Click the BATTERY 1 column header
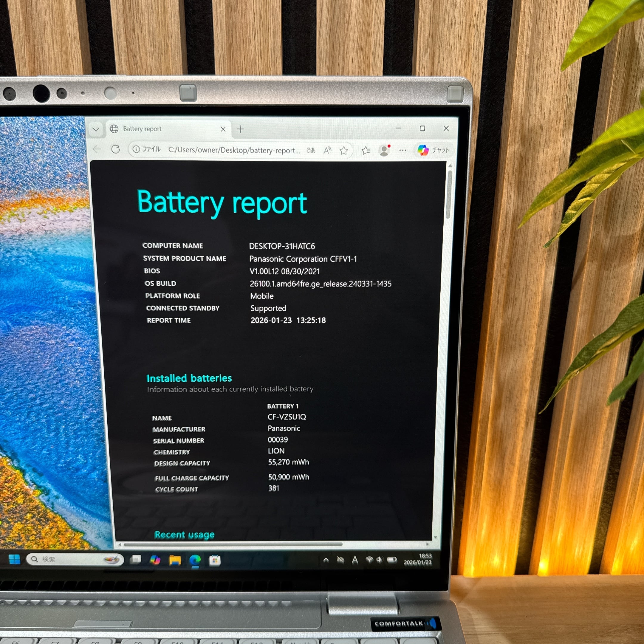This screenshot has height=644, width=644. 283,406
